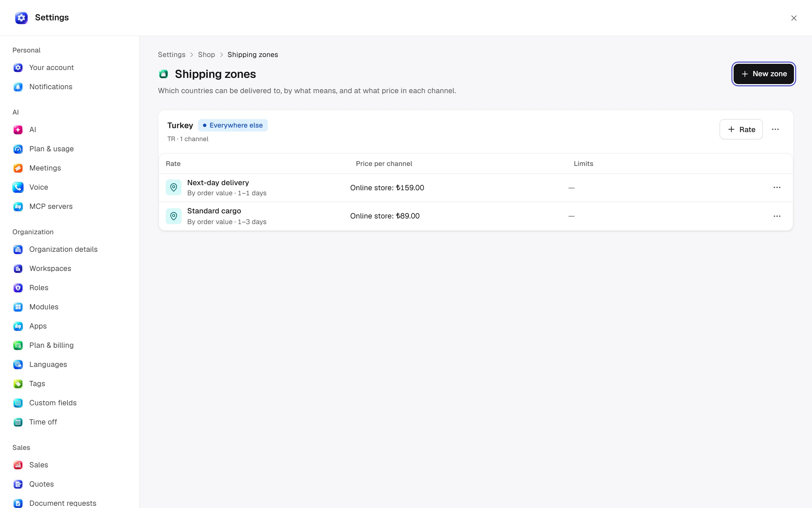Image resolution: width=812 pixels, height=508 pixels.
Task: Close the Settings window
Action: tap(794, 18)
